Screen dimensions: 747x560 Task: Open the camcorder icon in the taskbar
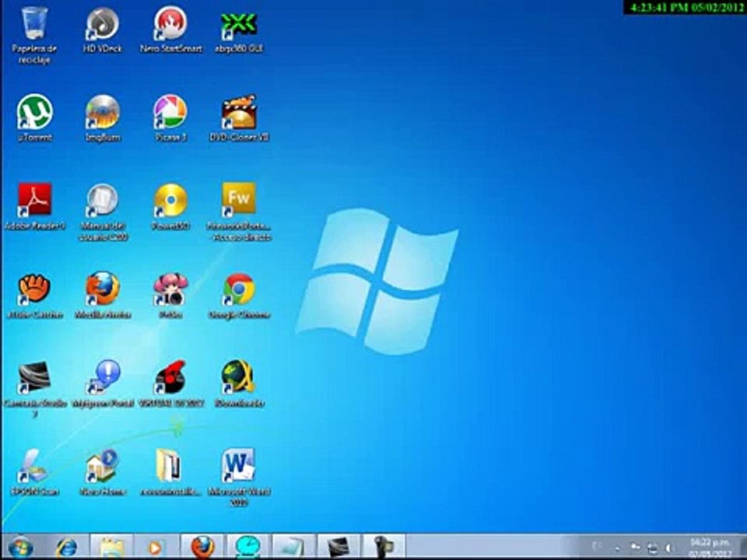384,547
